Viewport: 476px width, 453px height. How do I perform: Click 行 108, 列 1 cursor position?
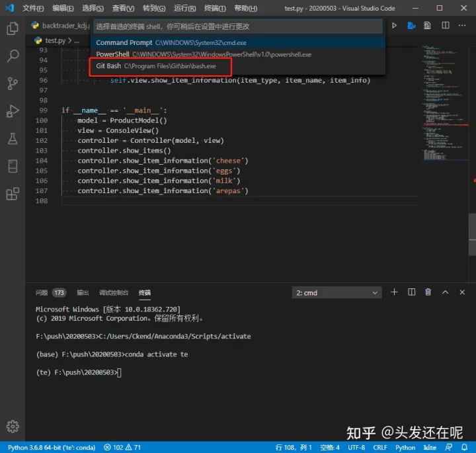[x=294, y=447]
